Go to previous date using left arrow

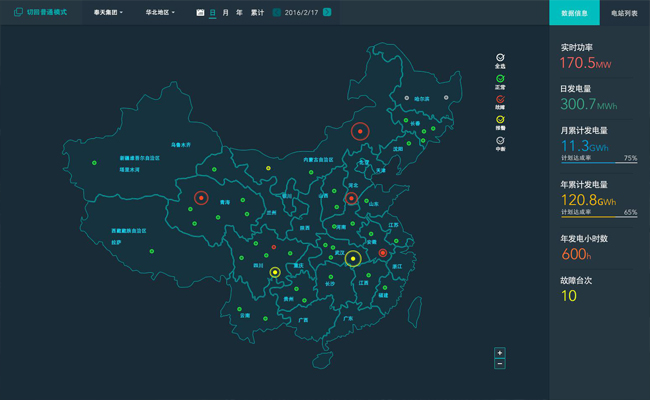(277, 12)
